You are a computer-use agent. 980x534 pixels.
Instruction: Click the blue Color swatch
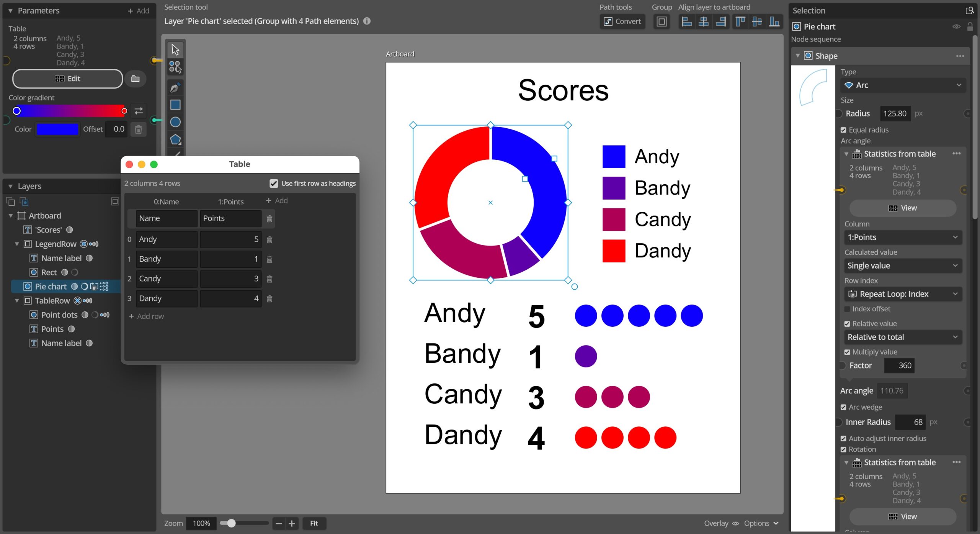(x=57, y=129)
